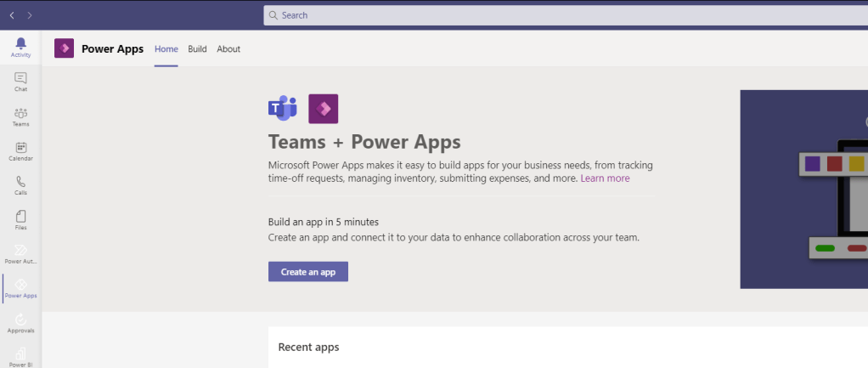The height and width of the screenshot is (368, 868).
Task: Open Chat from the left rail
Action: coord(20,82)
